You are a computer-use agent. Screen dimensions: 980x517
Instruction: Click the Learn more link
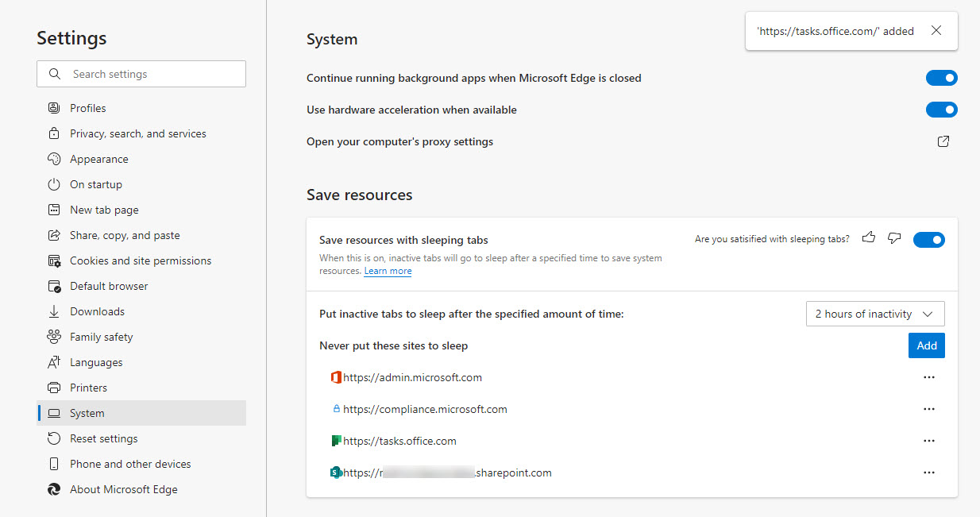pos(388,271)
